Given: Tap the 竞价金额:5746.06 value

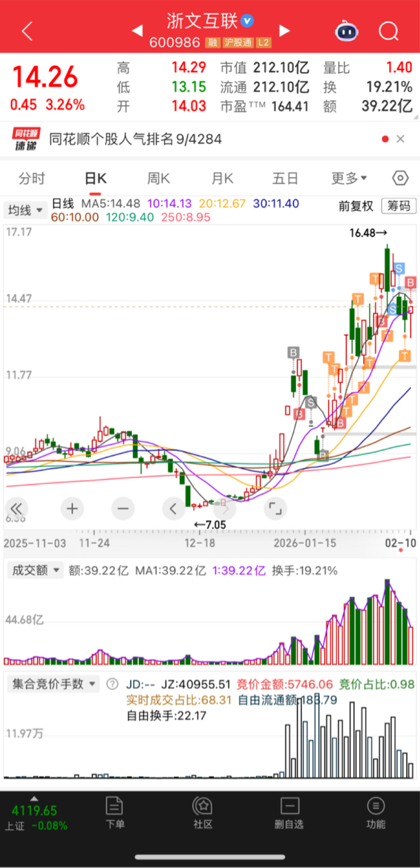Looking at the screenshot, I should [284, 684].
